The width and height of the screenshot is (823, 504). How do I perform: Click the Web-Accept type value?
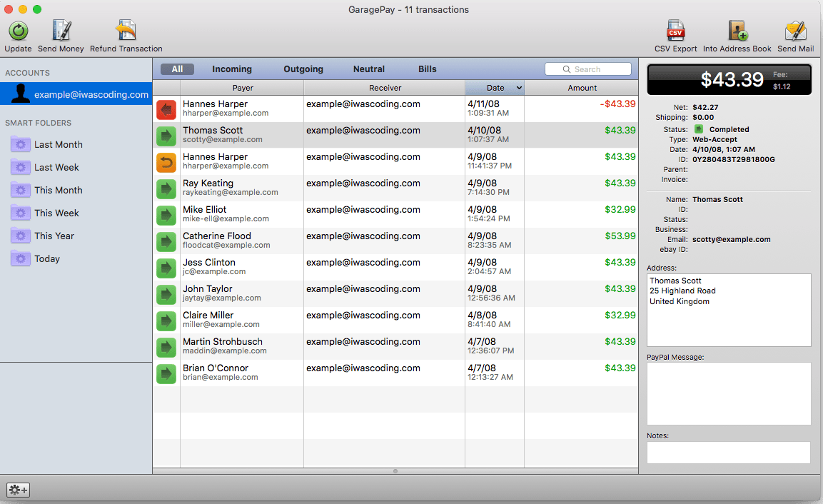715,140
